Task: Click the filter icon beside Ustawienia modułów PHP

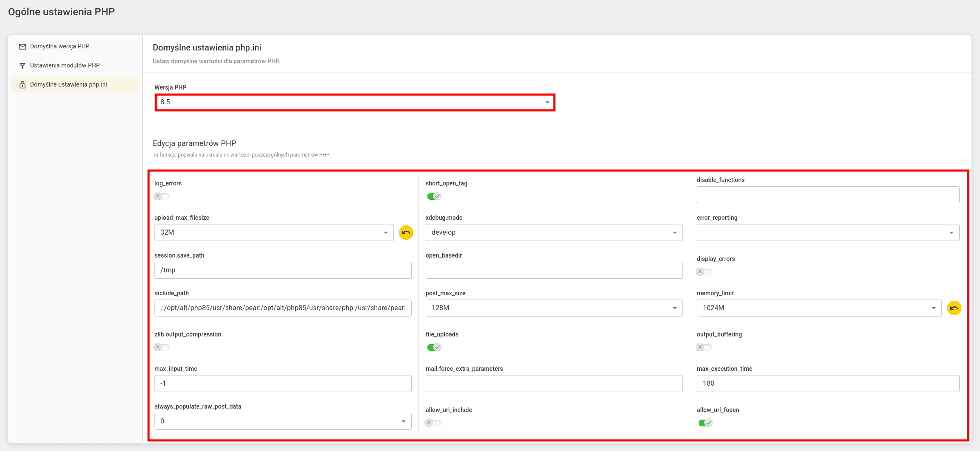Action: 22,66
